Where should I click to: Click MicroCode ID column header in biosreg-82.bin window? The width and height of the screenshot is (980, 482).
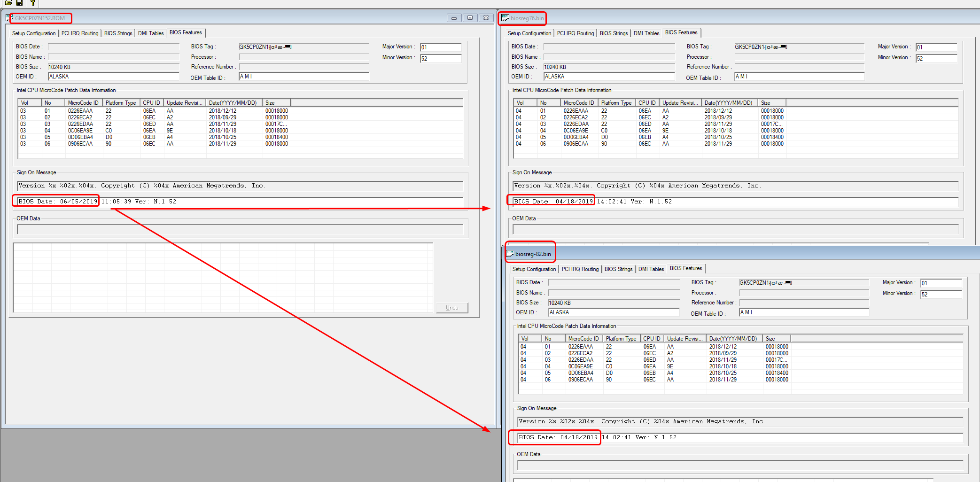pos(584,339)
